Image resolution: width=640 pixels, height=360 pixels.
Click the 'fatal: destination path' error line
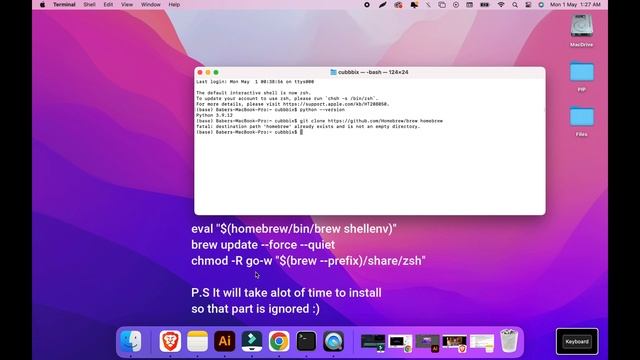[x=308, y=127]
